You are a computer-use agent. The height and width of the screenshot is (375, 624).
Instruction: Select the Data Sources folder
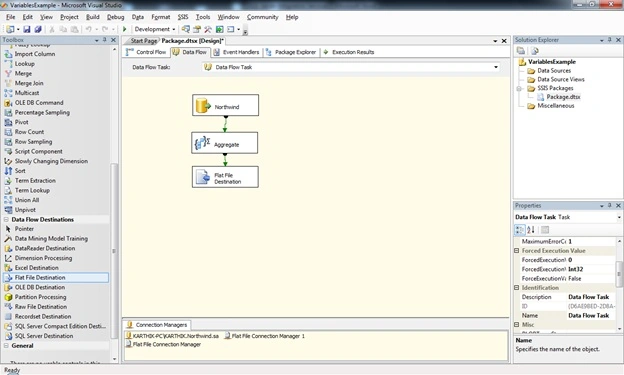coord(554,71)
